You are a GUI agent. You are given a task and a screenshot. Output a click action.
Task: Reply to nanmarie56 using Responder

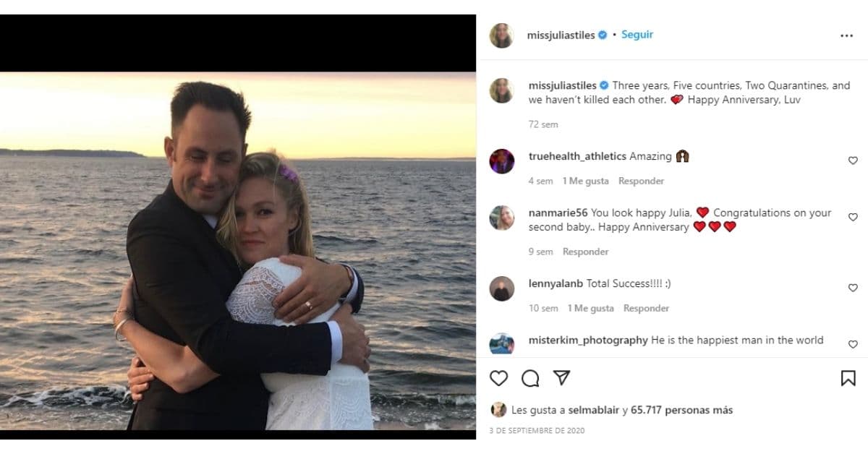(x=584, y=252)
